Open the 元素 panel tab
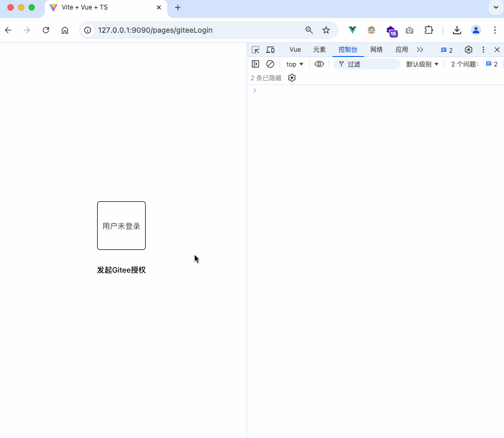Screen dimensions: 504x438 (319, 50)
